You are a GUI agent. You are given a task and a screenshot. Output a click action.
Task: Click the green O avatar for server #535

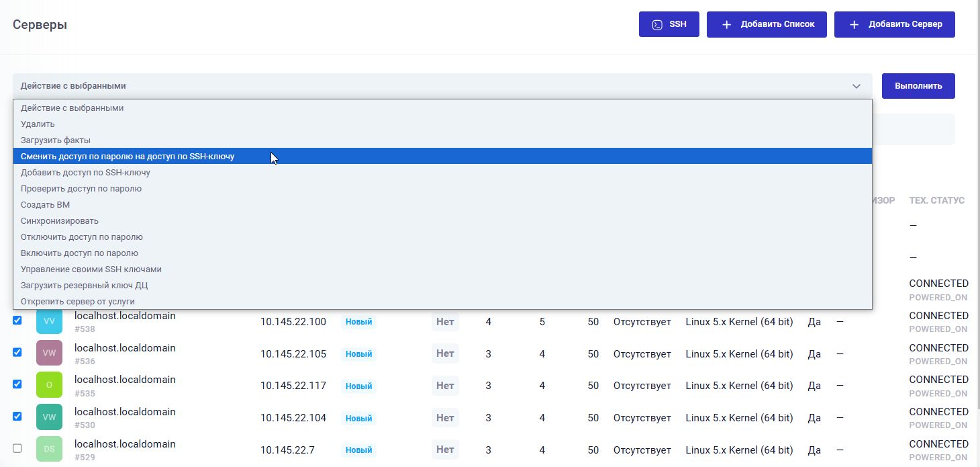click(49, 385)
